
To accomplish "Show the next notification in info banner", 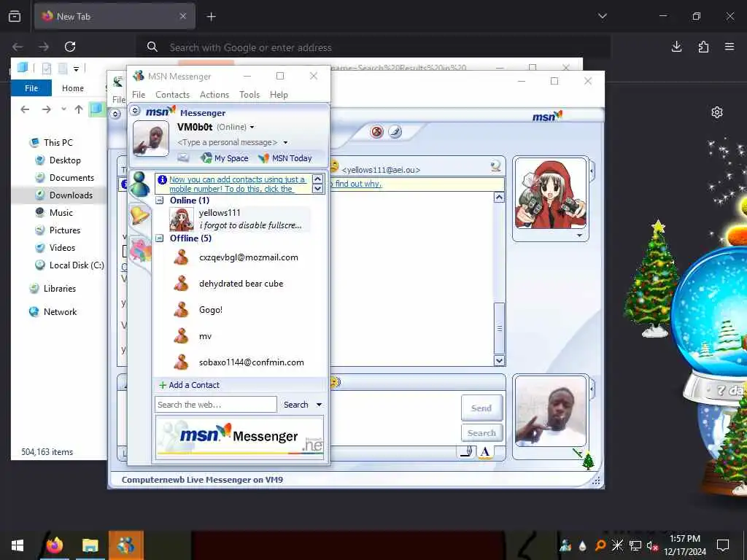I will click(318, 189).
